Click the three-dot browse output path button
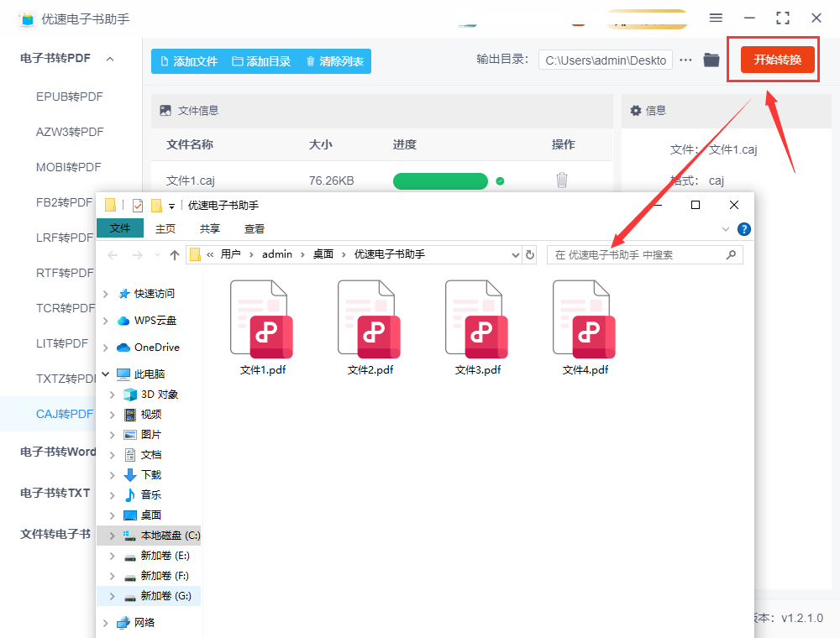This screenshot has height=638, width=840. click(x=685, y=60)
